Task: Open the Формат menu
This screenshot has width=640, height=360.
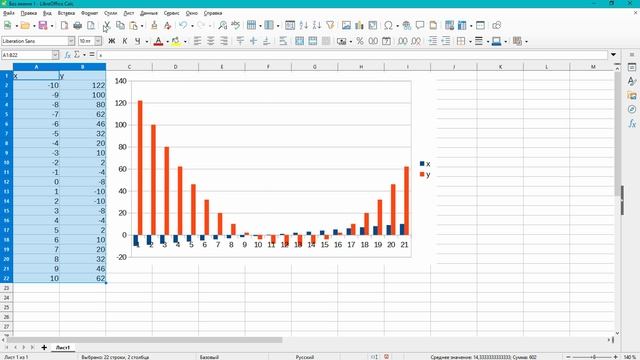Action: click(89, 13)
